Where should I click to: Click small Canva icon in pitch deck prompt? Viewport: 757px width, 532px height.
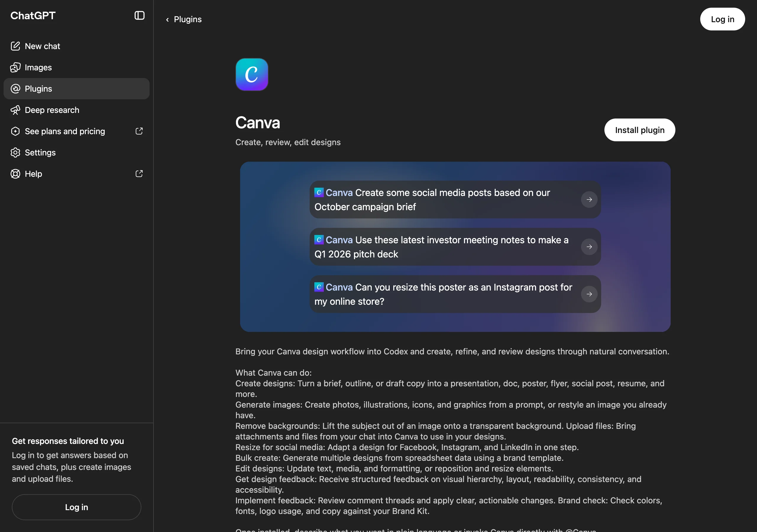[319, 240]
